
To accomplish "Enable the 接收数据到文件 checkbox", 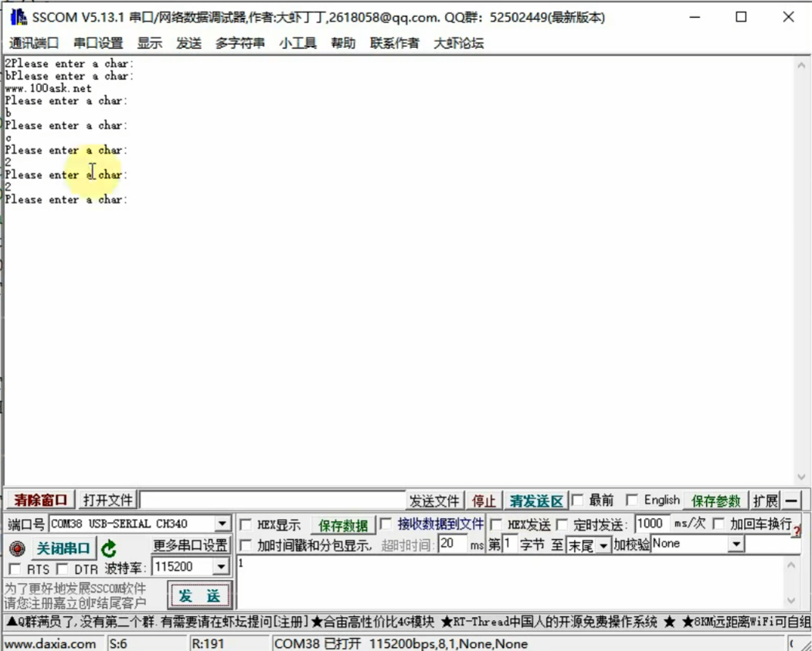I will pyautogui.click(x=386, y=524).
